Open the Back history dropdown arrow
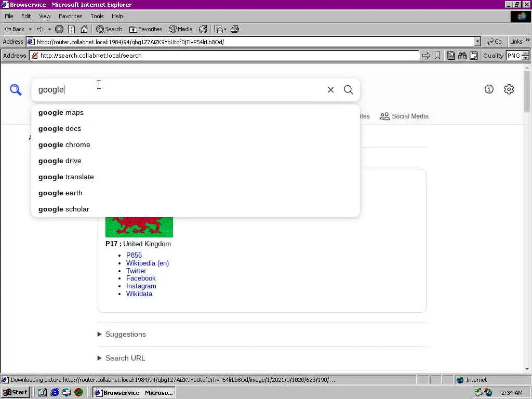Image resolution: width=532 pixels, height=399 pixels. pyautogui.click(x=30, y=29)
